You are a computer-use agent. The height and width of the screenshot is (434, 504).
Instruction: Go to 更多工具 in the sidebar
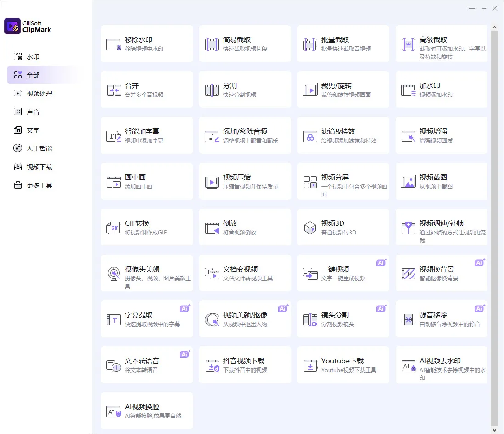coord(39,185)
